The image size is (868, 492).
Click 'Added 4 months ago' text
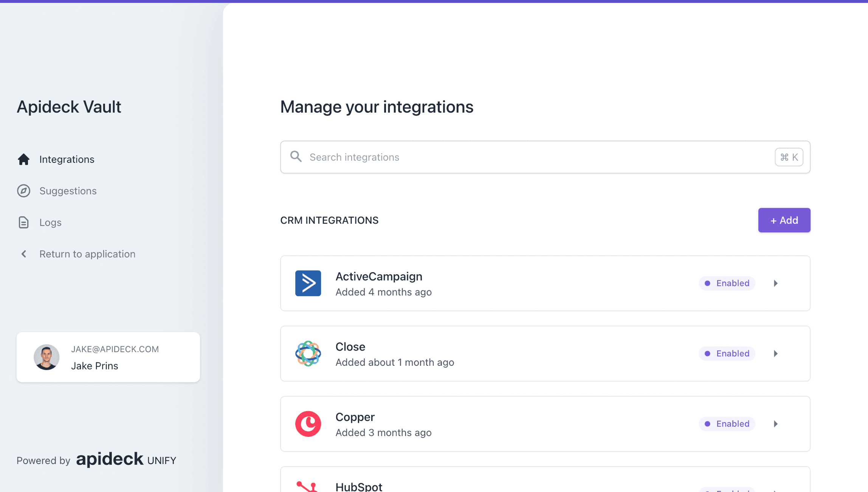coord(383,292)
